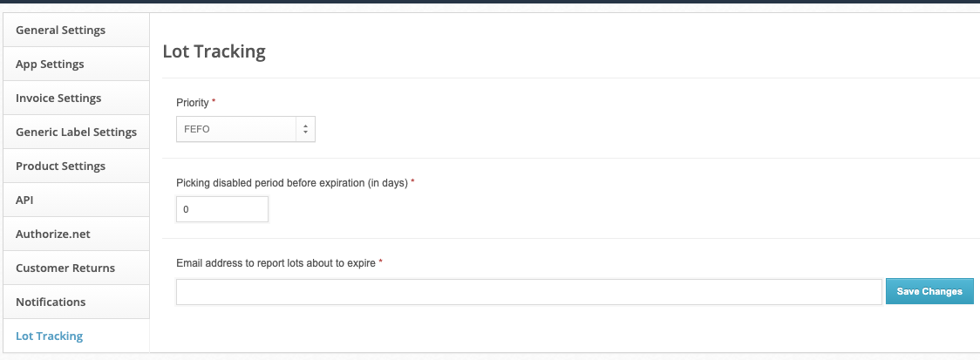Open Generic Label Settings page
Viewport: 980px width, 360px height.
point(76,132)
